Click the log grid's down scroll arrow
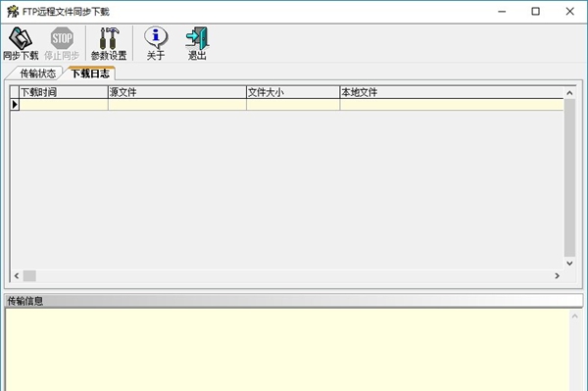The image size is (588, 391). [x=569, y=264]
